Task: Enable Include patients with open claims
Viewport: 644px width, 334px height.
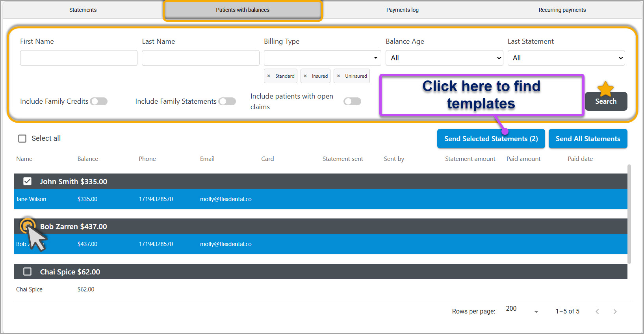Action: [x=352, y=101]
